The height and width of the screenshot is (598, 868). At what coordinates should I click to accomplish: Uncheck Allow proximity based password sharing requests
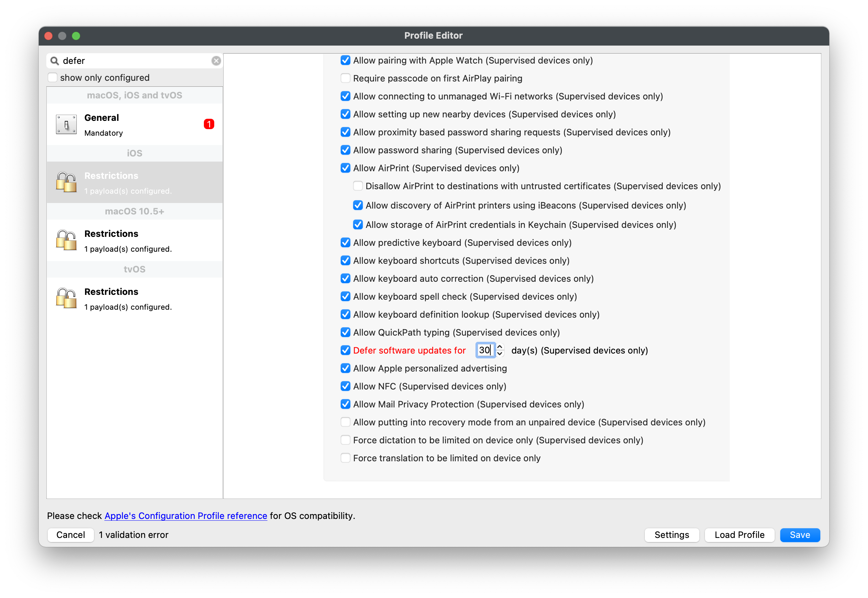pos(345,132)
